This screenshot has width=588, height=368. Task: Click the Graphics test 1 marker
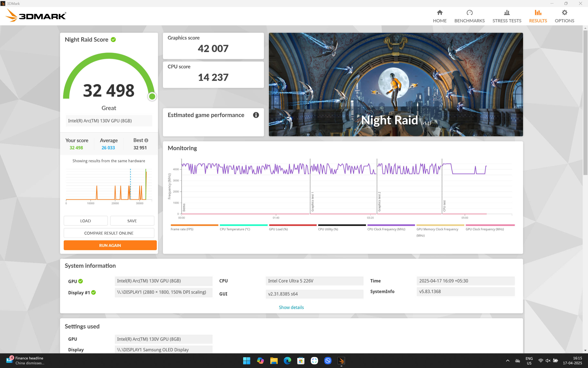click(x=312, y=202)
